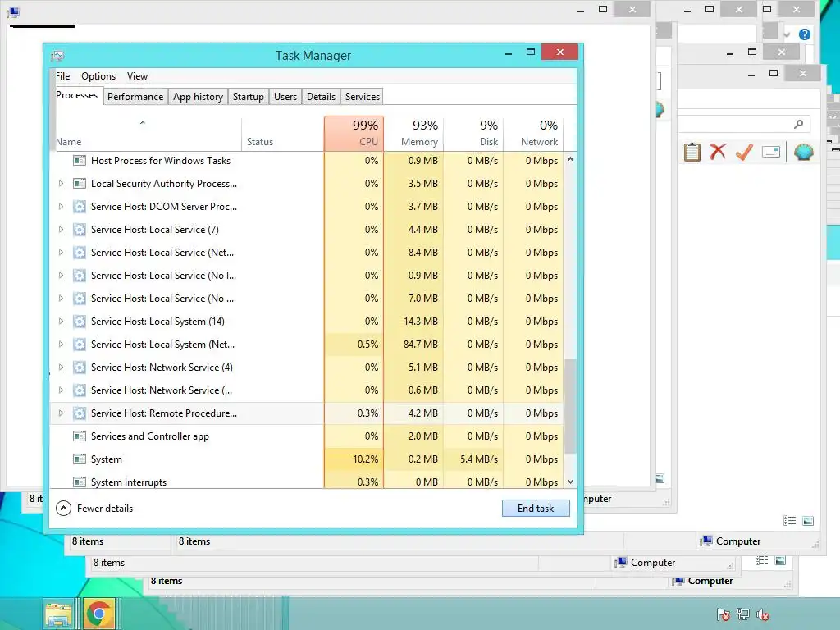Image resolution: width=840 pixels, height=630 pixels.
Task: Select Service Host: Local Service (No I...) row
Action: click(x=307, y=276)
